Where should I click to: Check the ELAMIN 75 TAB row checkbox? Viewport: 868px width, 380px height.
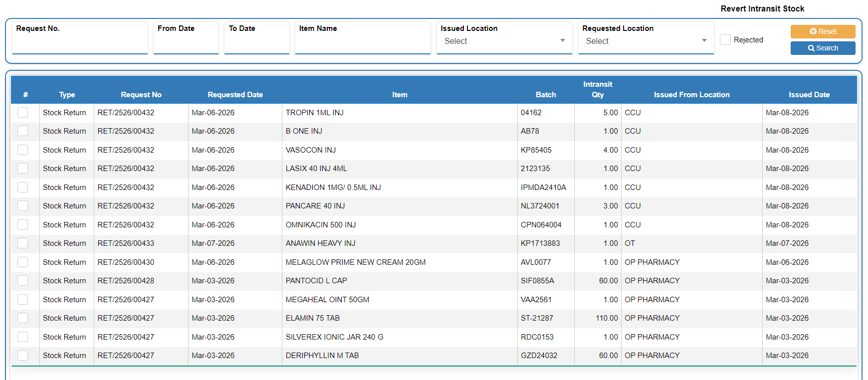(23, 318)
